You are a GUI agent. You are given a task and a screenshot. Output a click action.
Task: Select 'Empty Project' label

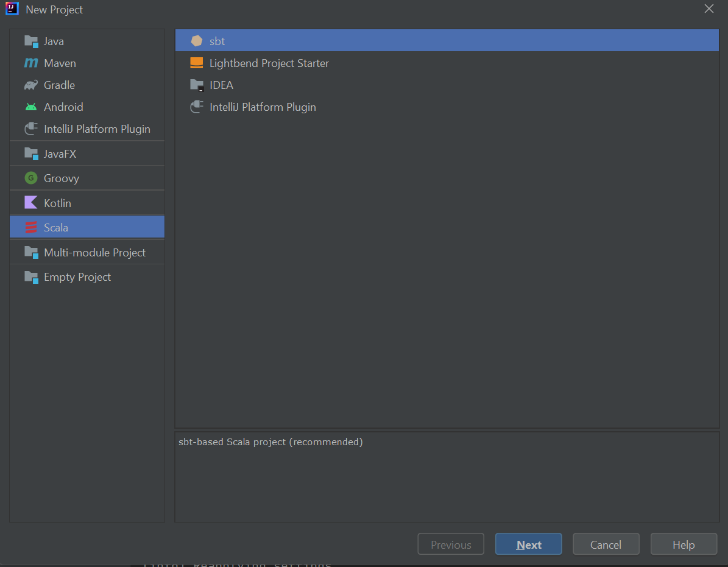pyautogui.click(x=77, y=277)
